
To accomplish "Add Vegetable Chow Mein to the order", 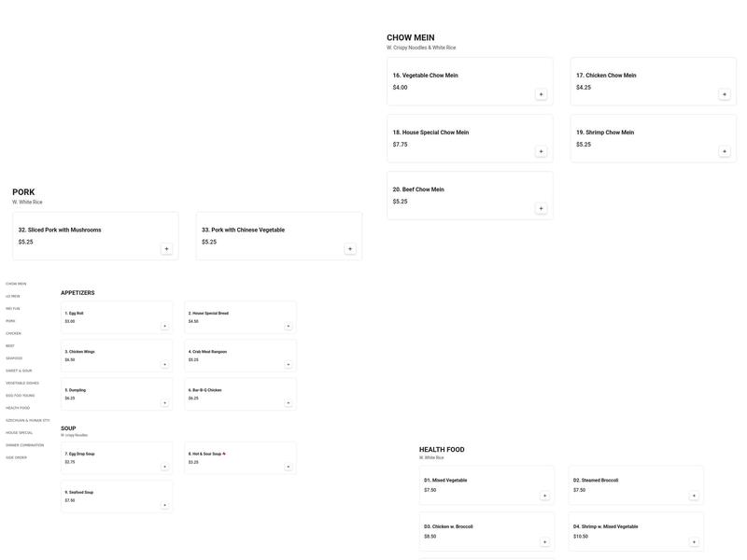I will (x=541, y=94).
